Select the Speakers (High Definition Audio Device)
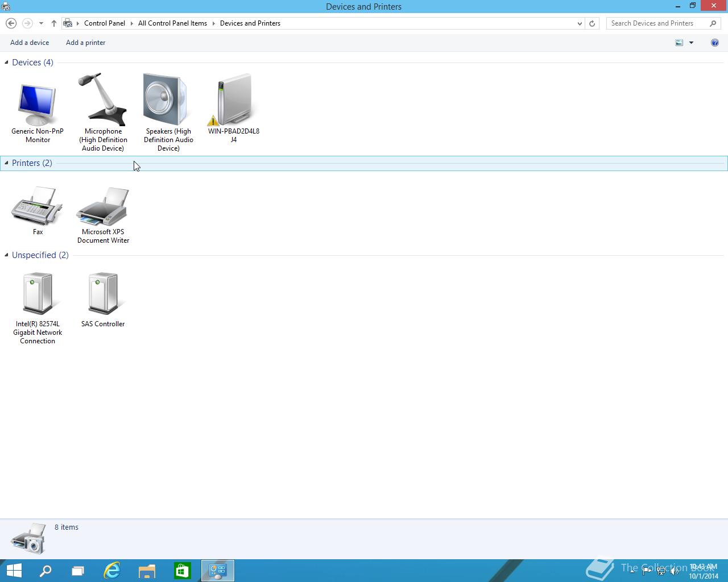 (168, 111)
